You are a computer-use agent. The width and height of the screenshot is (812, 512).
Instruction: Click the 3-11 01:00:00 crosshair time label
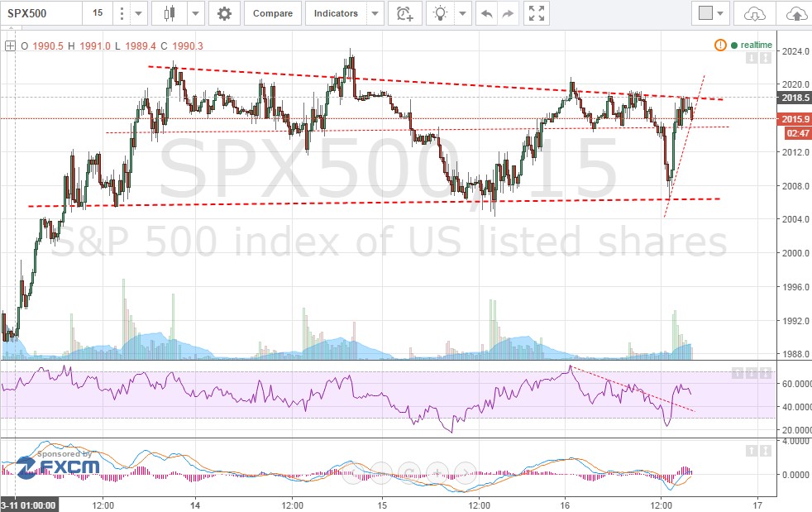(29, 505)
